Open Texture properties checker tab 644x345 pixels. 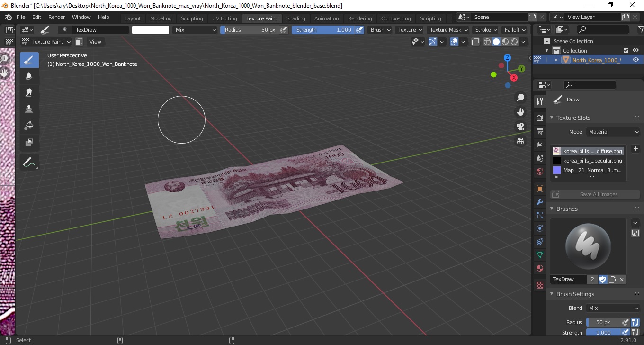click(x=539, y=285)
